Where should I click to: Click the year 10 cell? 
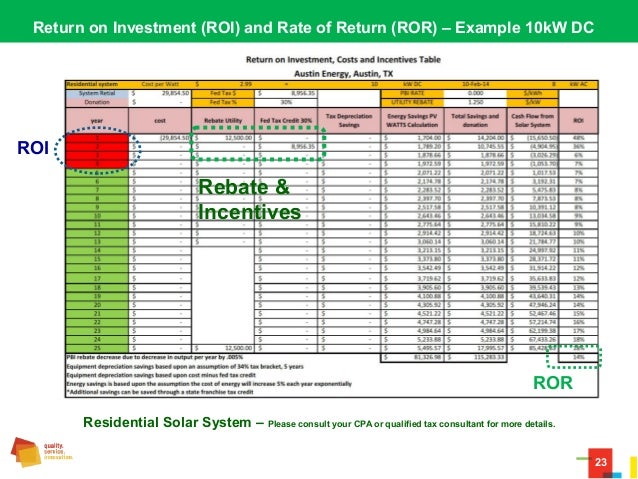97,216
